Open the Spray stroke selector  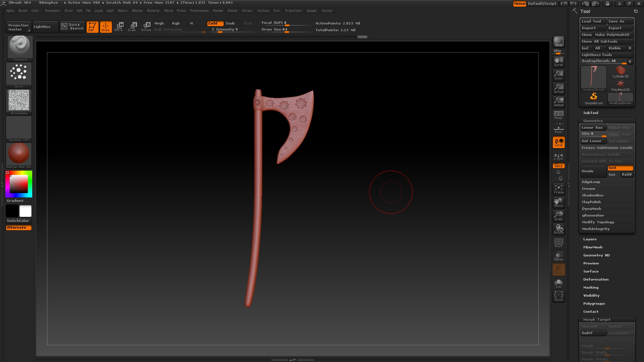[x=19, y=74]
